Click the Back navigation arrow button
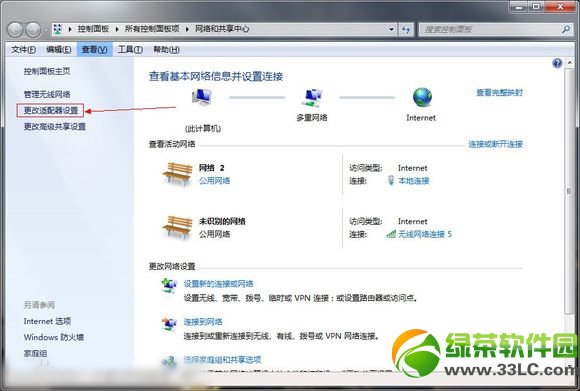Screen dimensions: 580x391 click(15, 30)
